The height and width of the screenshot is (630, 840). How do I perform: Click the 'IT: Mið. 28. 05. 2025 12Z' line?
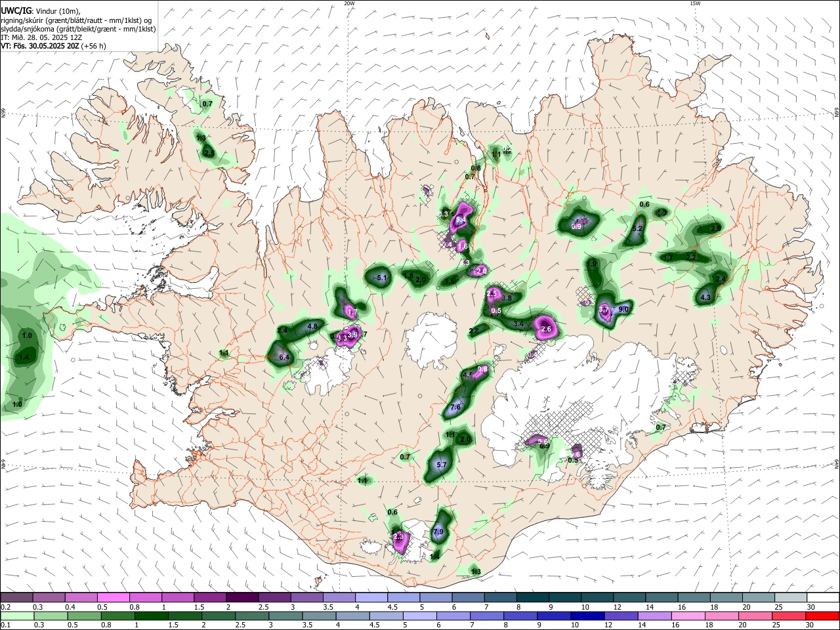click(x=41, y=37)
